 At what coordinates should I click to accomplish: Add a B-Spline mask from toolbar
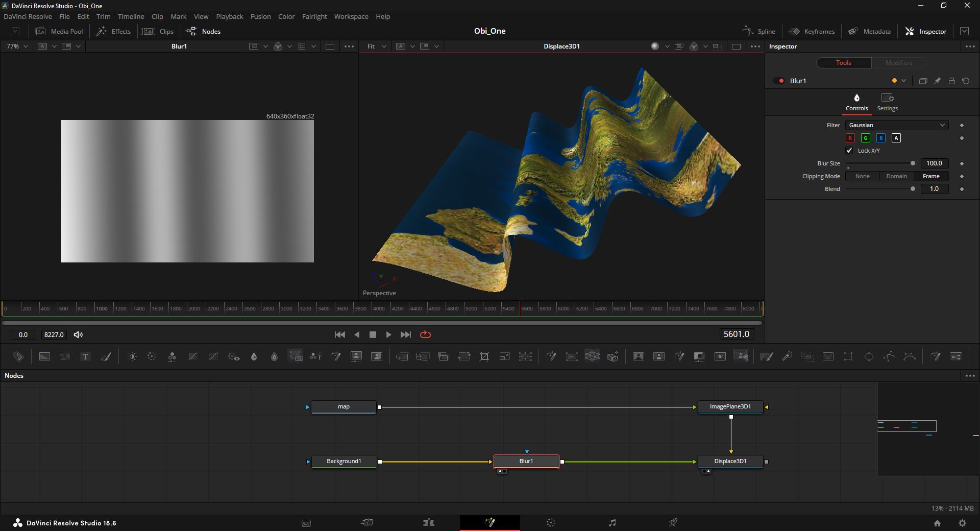tap(910, 356)
